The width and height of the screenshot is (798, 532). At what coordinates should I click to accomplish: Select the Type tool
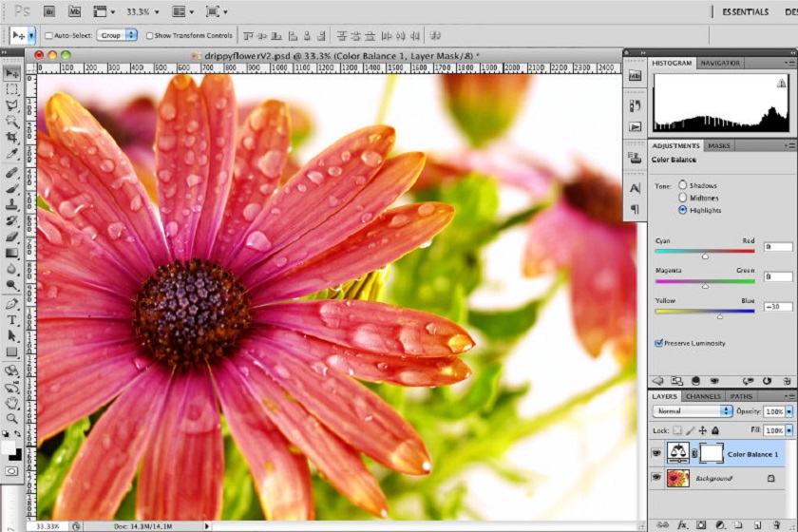12,320
